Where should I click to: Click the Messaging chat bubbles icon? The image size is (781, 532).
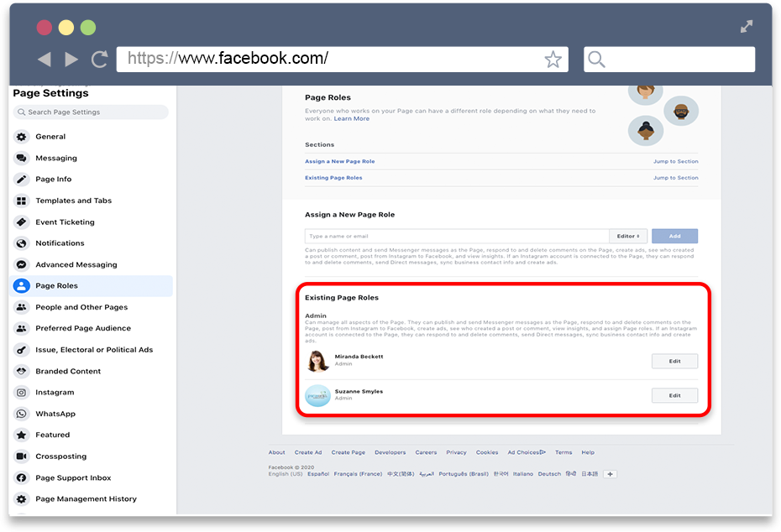(x=22, y=158)
